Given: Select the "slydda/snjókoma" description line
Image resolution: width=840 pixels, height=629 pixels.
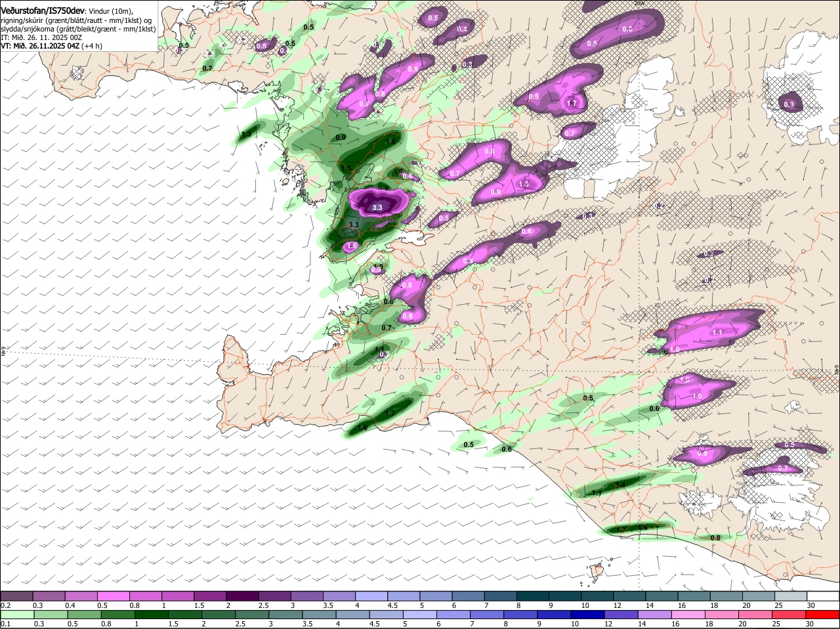Looking at the screenshot, I should tap(79, 29).
